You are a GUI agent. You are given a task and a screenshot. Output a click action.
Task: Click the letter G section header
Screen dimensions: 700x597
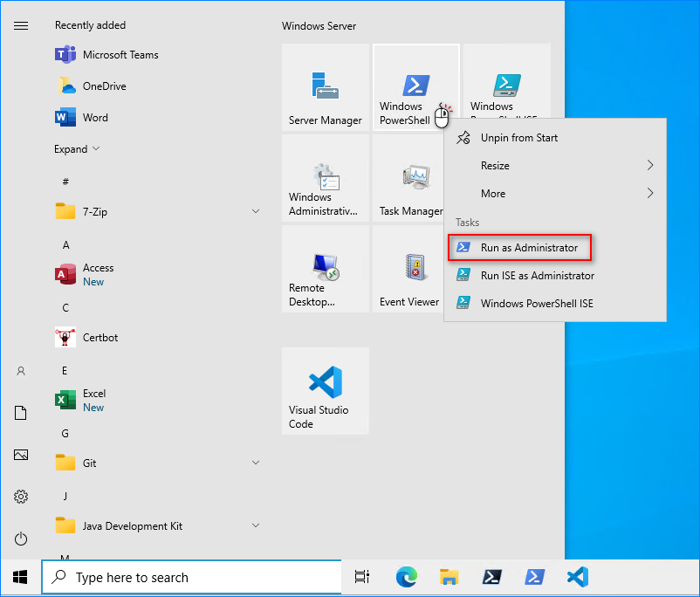65,434
